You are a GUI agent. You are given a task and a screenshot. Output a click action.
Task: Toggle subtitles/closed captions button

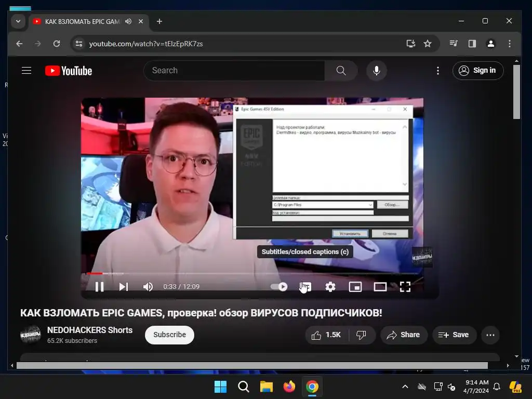coord(305,287)
